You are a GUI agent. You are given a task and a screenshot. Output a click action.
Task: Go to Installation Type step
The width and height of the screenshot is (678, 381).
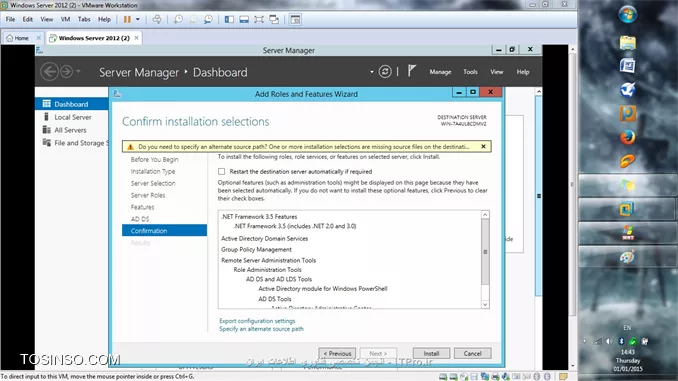[153, 171]
